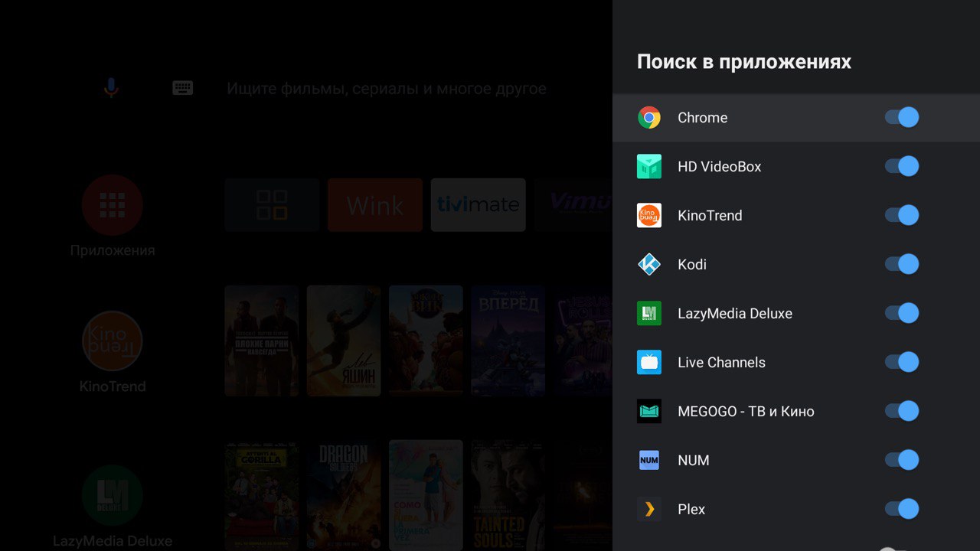Select the NUM label text
The height and width of the screenshot is (551, 980).
coord(693,461)
